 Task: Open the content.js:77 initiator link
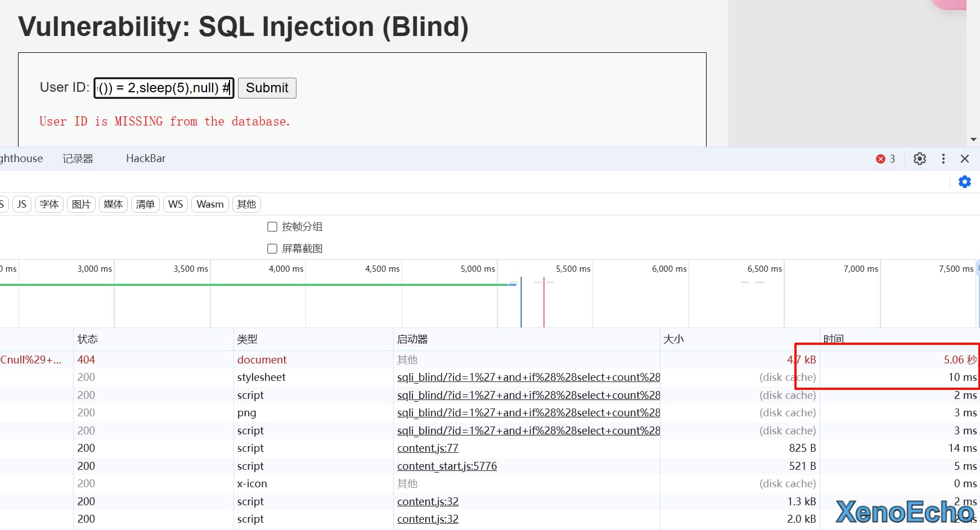(428, 448)
